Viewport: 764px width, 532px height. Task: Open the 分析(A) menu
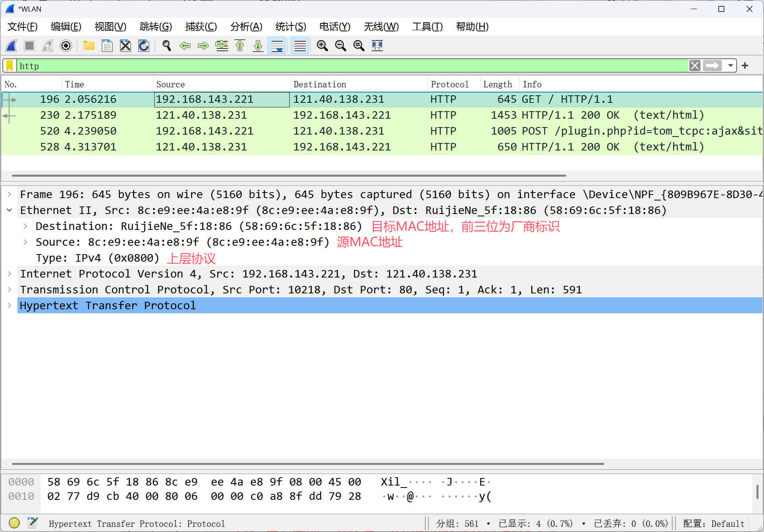click(x=246, y=27)
